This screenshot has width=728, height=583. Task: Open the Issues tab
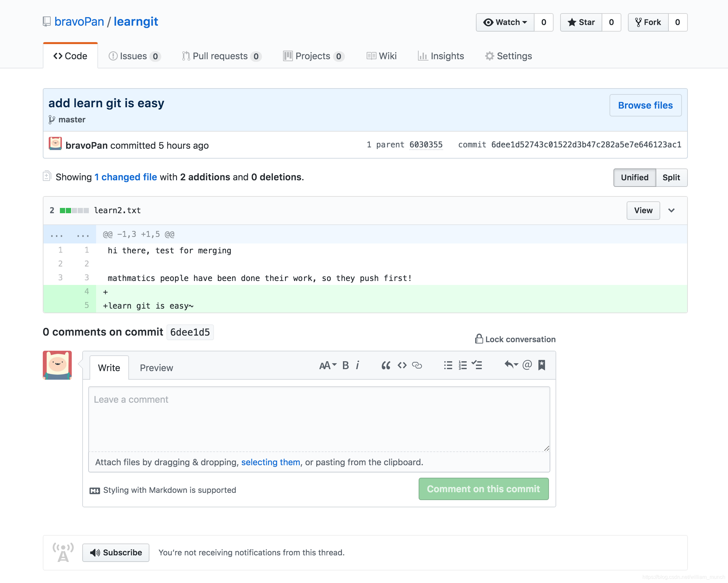coord(134,56)
